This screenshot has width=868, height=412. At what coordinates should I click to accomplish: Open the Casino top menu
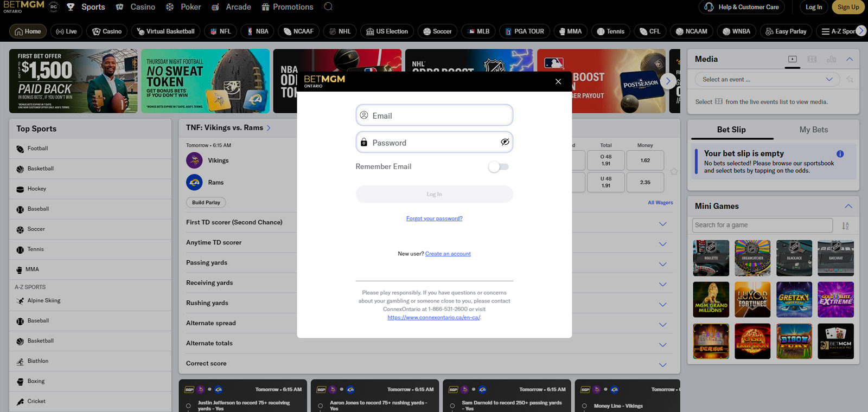coord(136,7)
